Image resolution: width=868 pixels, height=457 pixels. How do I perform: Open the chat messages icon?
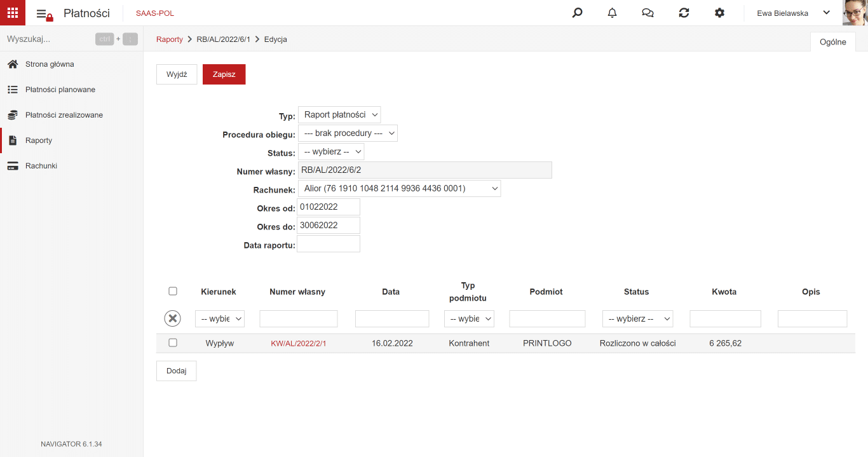coord(648,13)
